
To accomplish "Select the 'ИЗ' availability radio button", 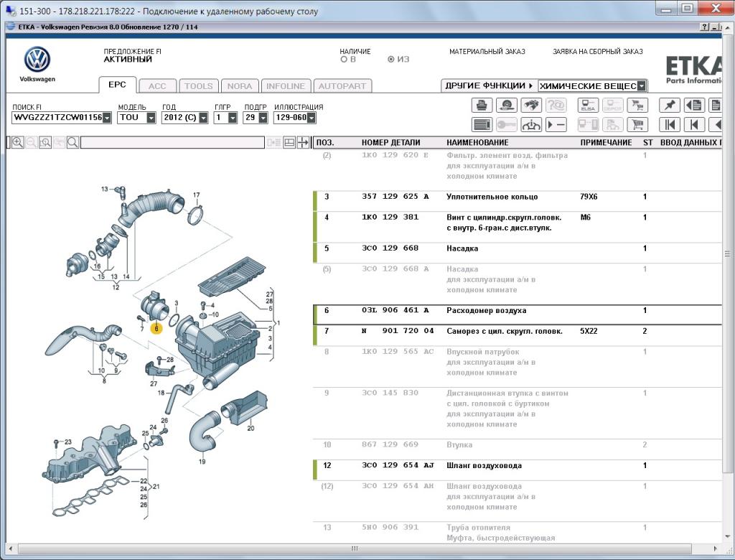I will click(x=391, y=60).
